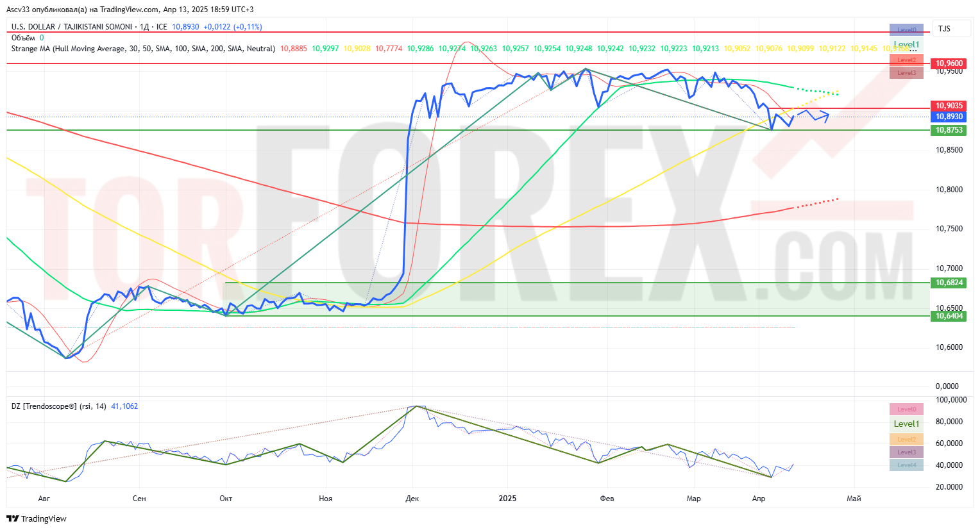Select the red 10,9035 price level tag
980x530 pixels.
coord(949,106)
